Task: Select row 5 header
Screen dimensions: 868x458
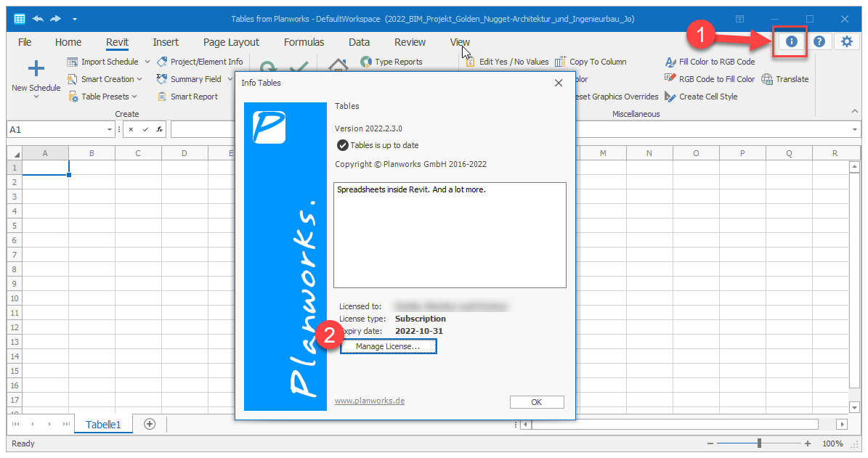Action: point(15,226)
